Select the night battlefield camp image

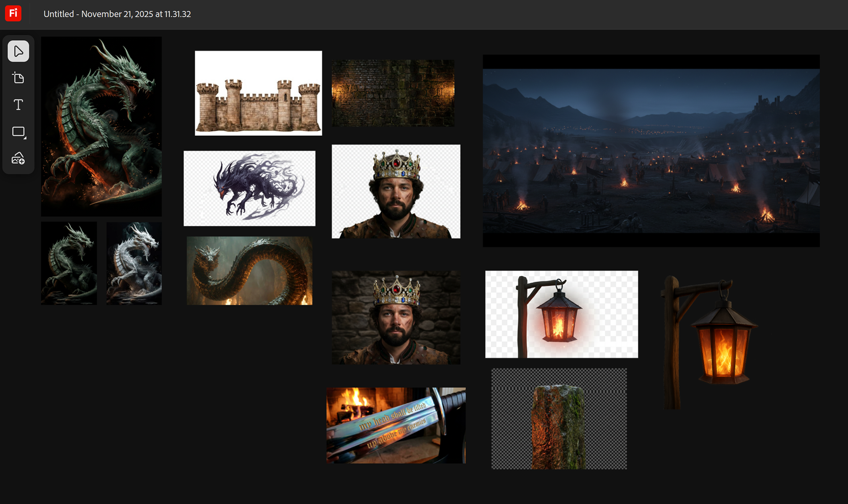click(x=651, y=150)
